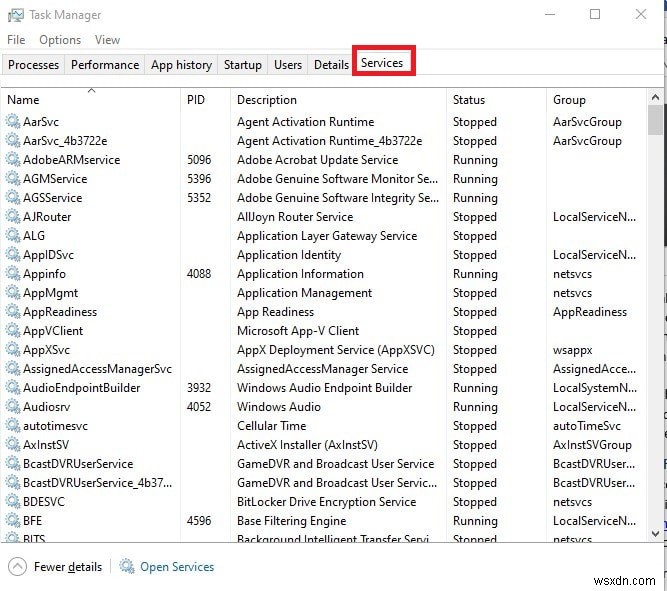
Task: Open the View menu
Action: (x=107, y=40)
